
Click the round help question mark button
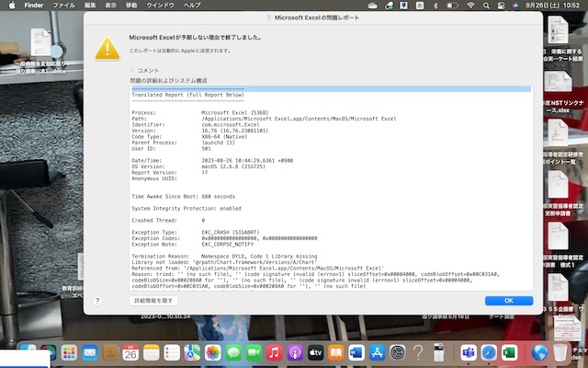click(x=97, y=301)
